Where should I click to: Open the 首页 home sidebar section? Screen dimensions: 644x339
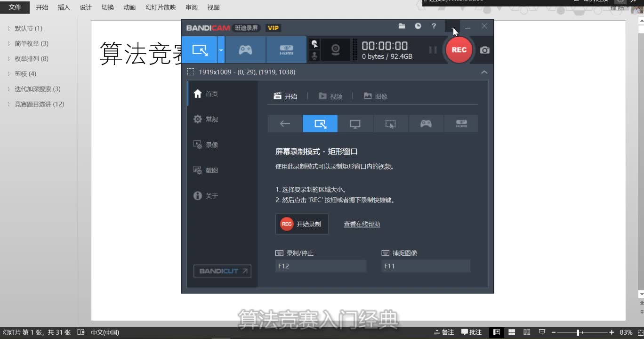point(222,94)
